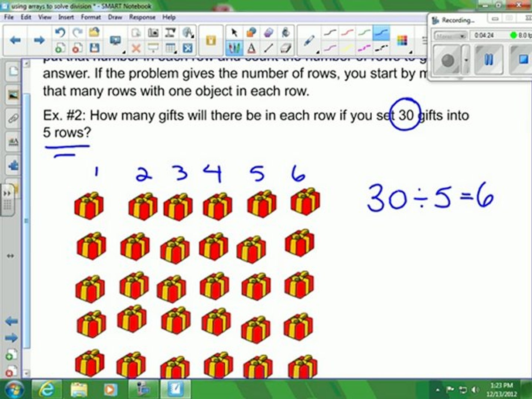Delete the selected object with red X

pos(136,48)
